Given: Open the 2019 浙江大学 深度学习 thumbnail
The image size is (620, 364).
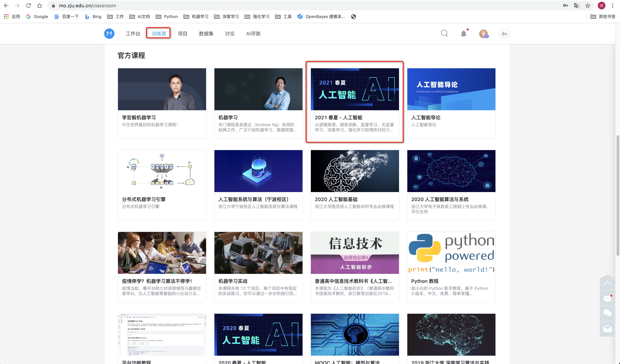Looking at the screenshot, I should 451,335.
